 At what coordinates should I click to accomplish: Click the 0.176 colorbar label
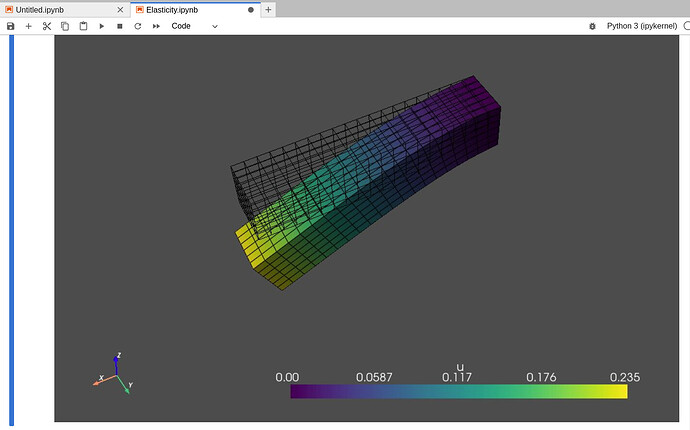click(541, 377)
